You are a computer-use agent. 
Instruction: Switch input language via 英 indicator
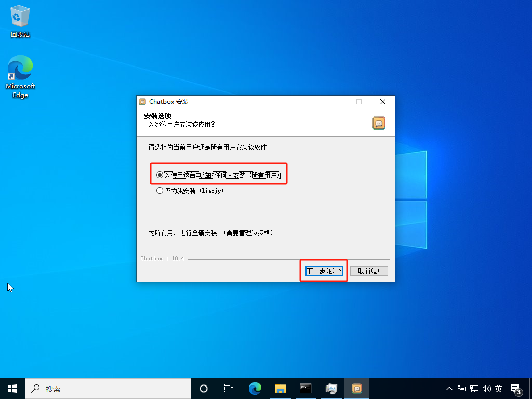pyautogui.click(x=499, y=389)
